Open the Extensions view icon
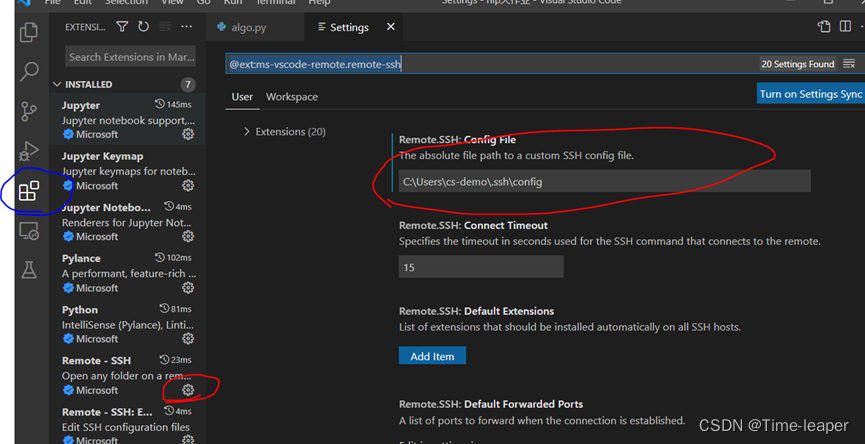The height and width of the screenshot is (444, 865). click(x=29, y=191)
